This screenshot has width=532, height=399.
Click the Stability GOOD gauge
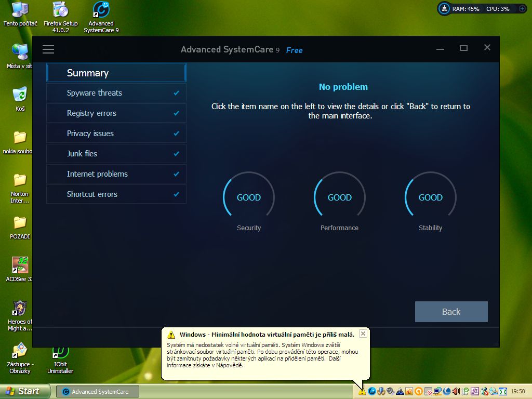[431, 197]
